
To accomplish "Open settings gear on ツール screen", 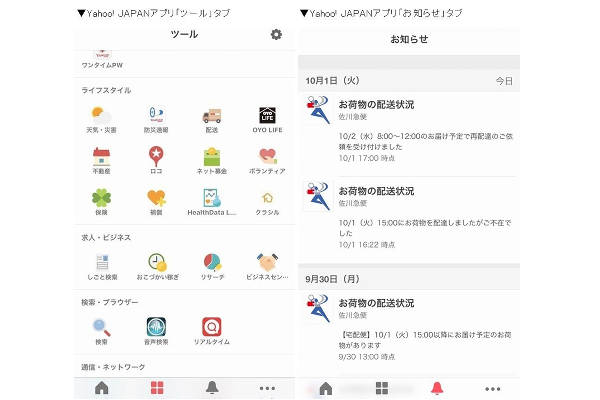I will click(x=276, y=34).
